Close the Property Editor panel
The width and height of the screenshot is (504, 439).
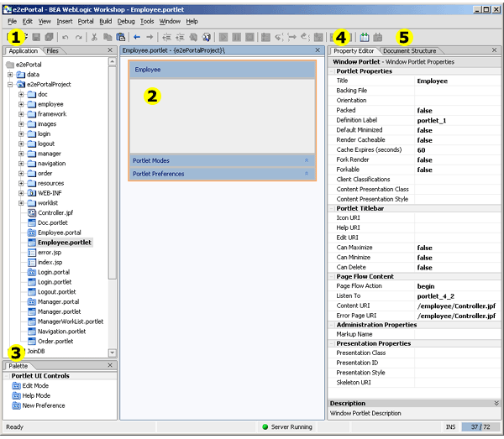pyautogui.click(x=495, y=50)
